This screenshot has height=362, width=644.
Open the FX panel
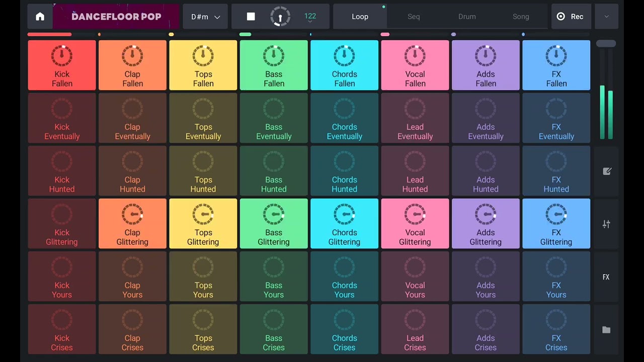pos(606,277)
